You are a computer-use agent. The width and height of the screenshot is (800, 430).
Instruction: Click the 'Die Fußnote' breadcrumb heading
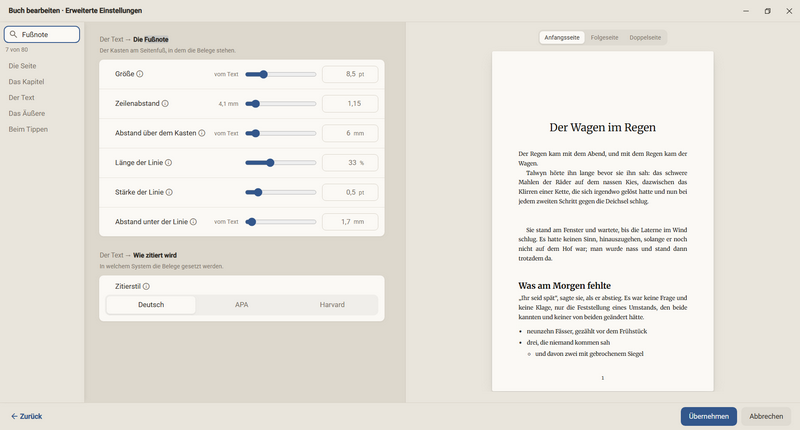pos(151,39)
